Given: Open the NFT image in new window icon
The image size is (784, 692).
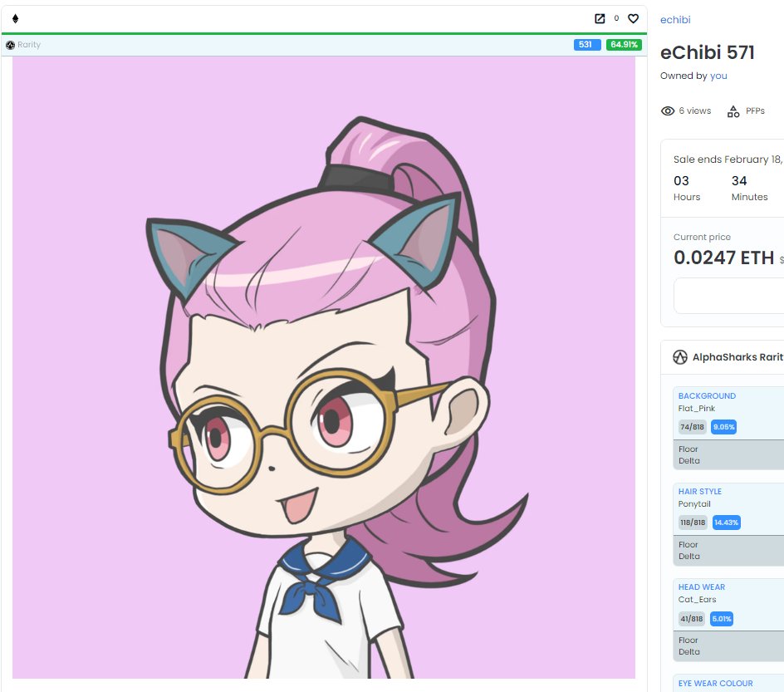Looking at the screenshot, I should [600, 18].
